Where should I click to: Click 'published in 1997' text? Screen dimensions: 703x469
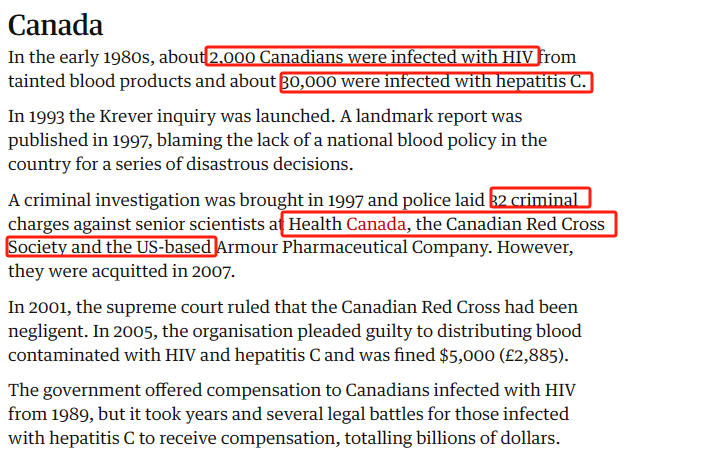coord(79,140)
